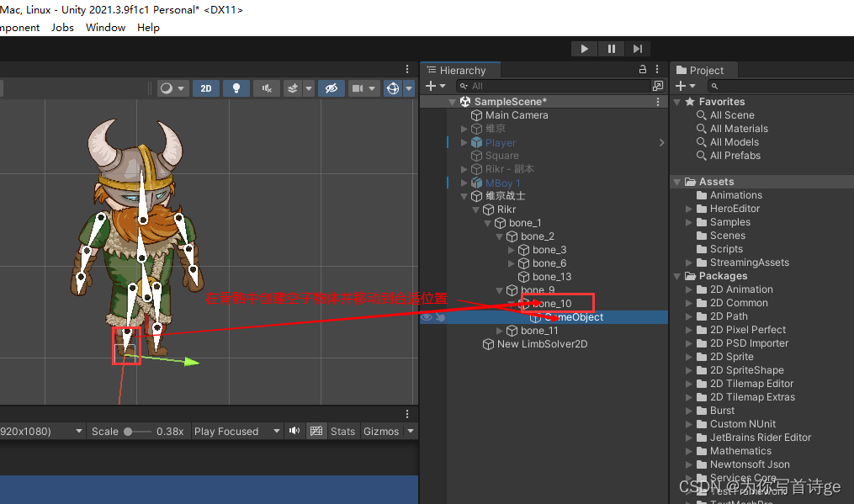Screen dimensions: 854x504
Task: Toggle scene Gizmos globe icon
Action: 393,88
